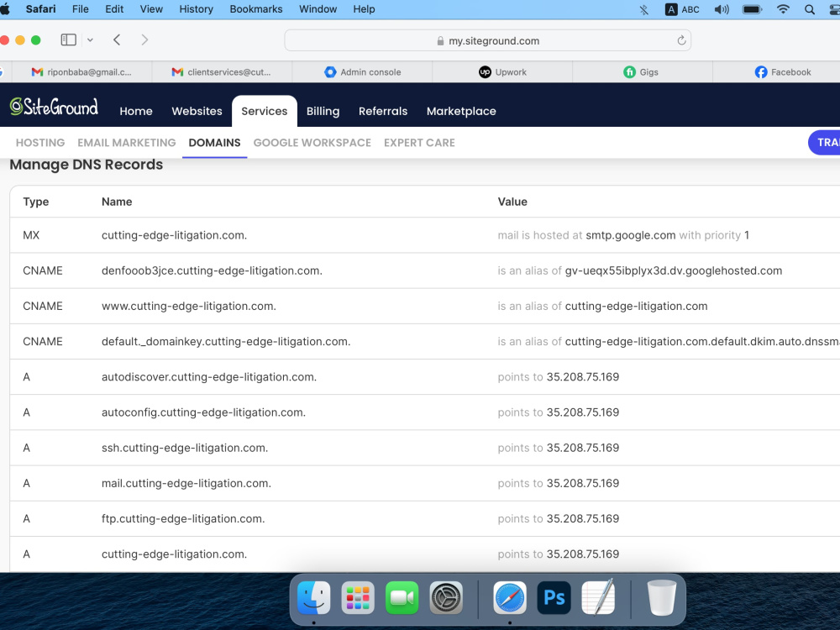840x630 pixels.
Task: Switch to the Gigs tab
Action: click(x=642, y=71)
